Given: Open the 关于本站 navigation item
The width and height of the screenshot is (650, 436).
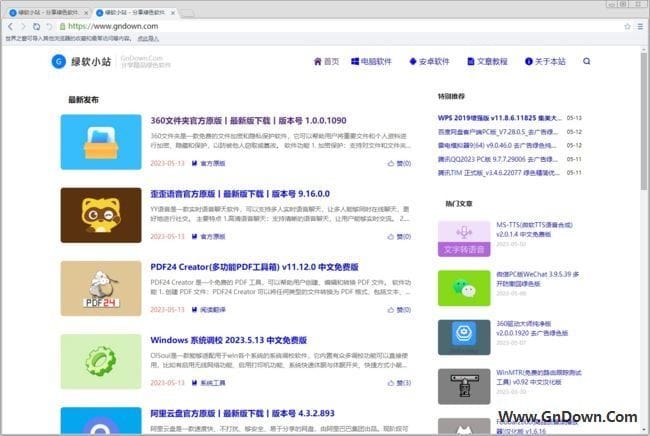Looking at the screenshot, I should point(545,61).
